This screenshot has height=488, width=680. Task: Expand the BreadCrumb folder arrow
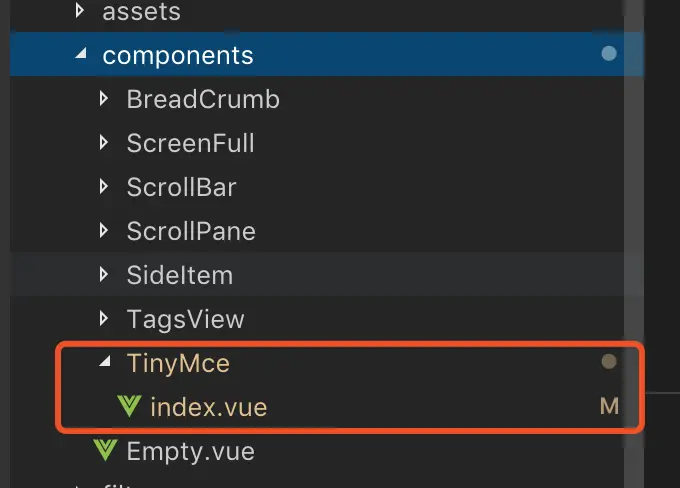pos(104,99)
